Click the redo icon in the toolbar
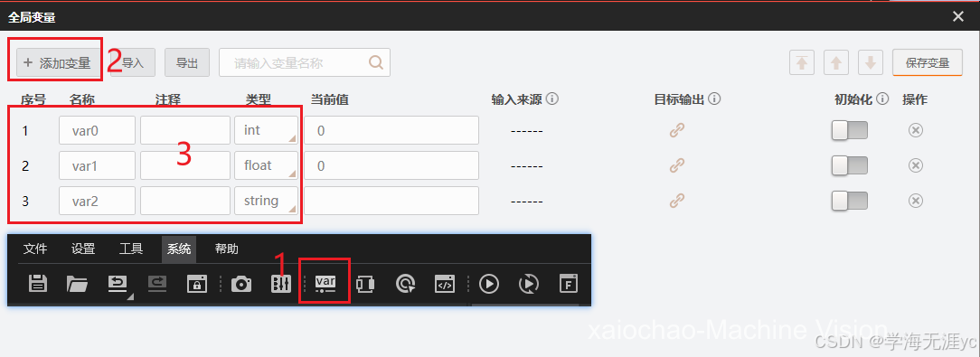 [x=157, y=284]
